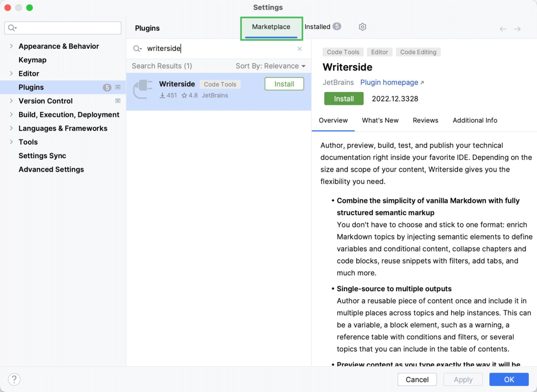The width and height of the screenshot is (537, 392).
Task: Open the What's New tab
Action: pos(380,120)
